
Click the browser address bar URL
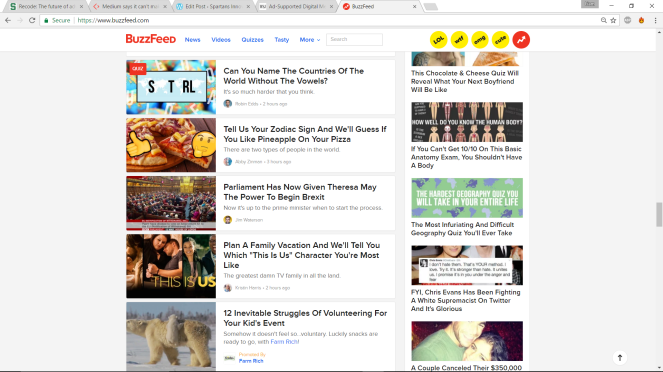tap(113, 20)
